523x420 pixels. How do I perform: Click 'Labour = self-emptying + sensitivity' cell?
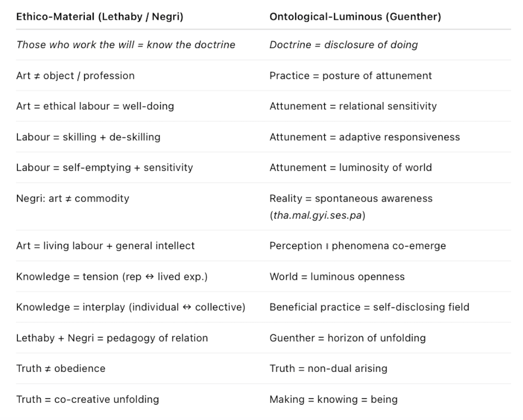tap(104, 168)
